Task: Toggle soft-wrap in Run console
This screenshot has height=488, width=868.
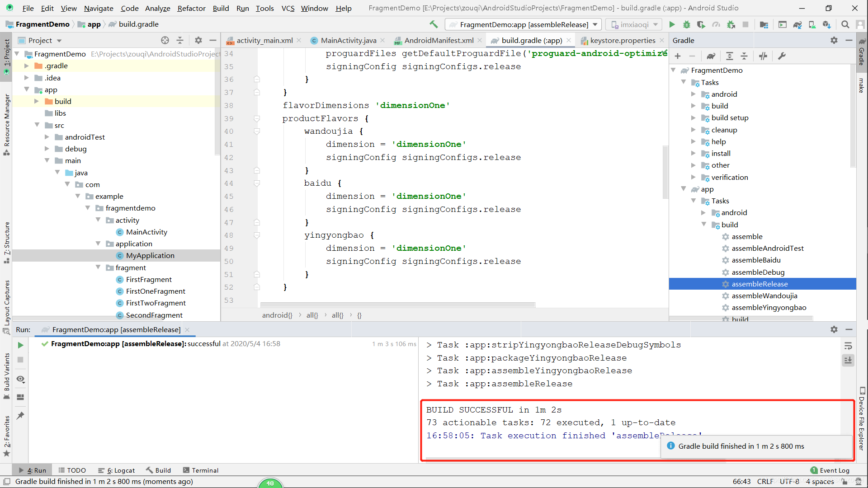Action: point(848,346)
